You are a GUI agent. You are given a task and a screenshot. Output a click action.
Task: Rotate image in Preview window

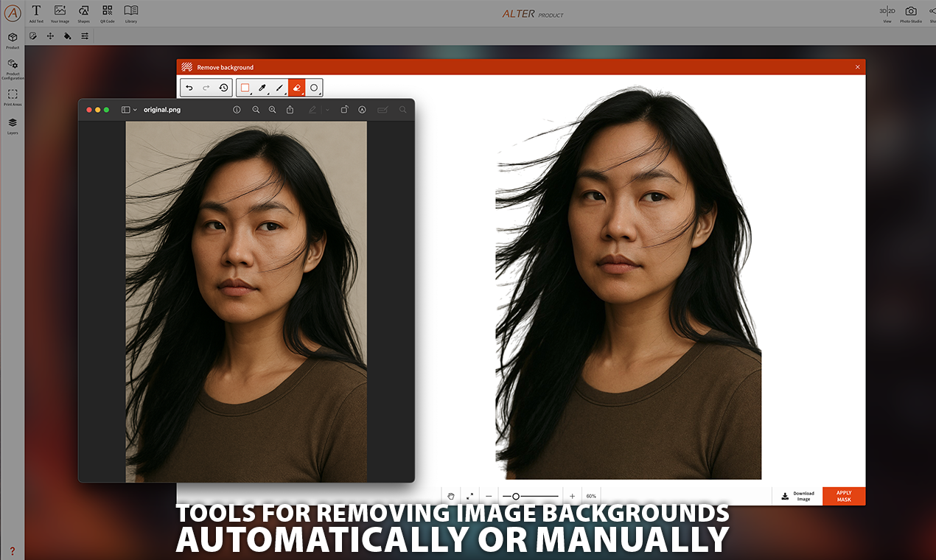pyautogui.click(x=344, y=110)
